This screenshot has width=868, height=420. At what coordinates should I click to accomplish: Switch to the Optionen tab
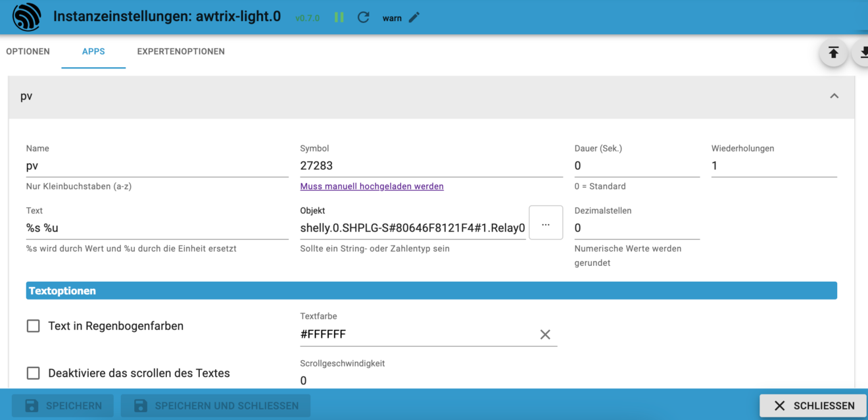point(28,51)
